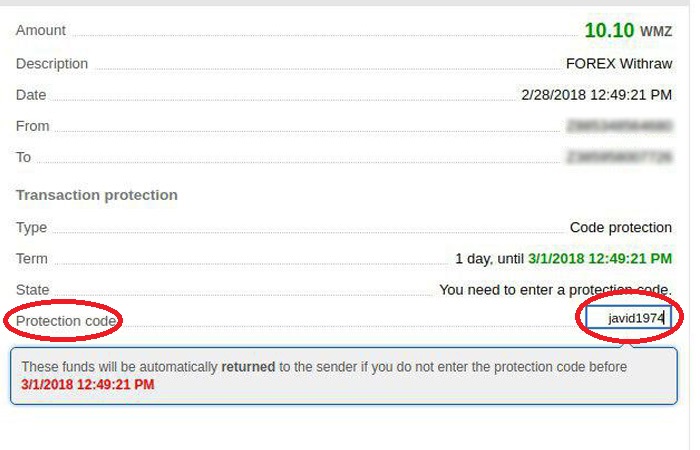
Task: Click the bold word returned in the notice
Action: coord(248,367)
